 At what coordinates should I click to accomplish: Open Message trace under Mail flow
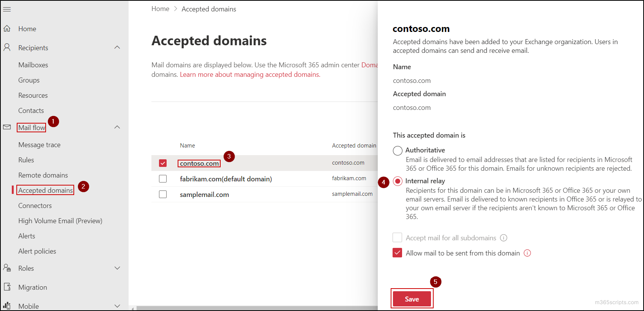[40, 145]
